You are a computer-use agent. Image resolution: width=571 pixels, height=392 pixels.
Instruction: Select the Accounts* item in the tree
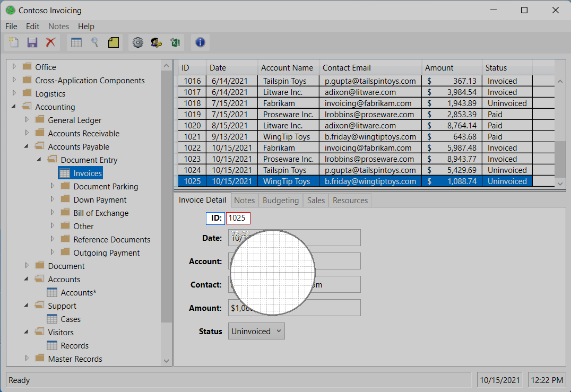pyautogui.click(x=77, y=292)
